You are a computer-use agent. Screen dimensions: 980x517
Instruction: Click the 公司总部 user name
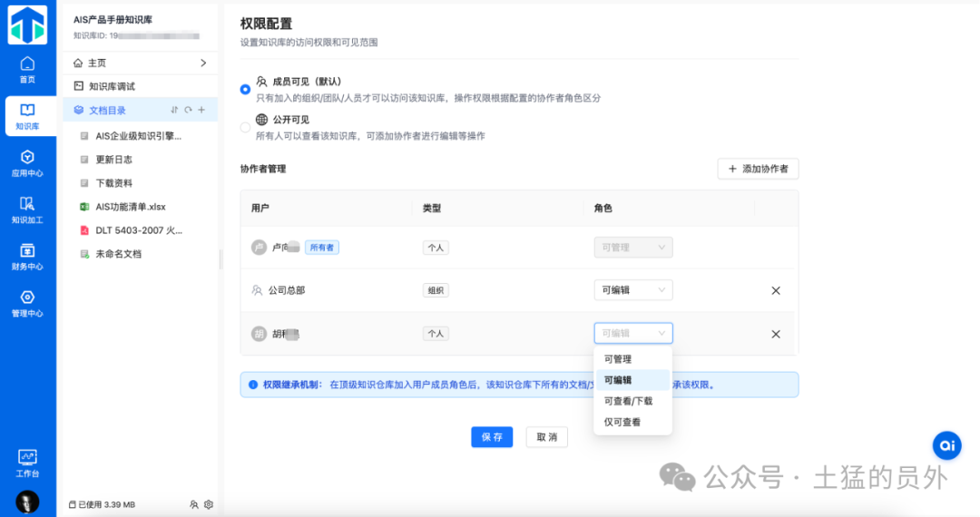click(x=287, y=290)
